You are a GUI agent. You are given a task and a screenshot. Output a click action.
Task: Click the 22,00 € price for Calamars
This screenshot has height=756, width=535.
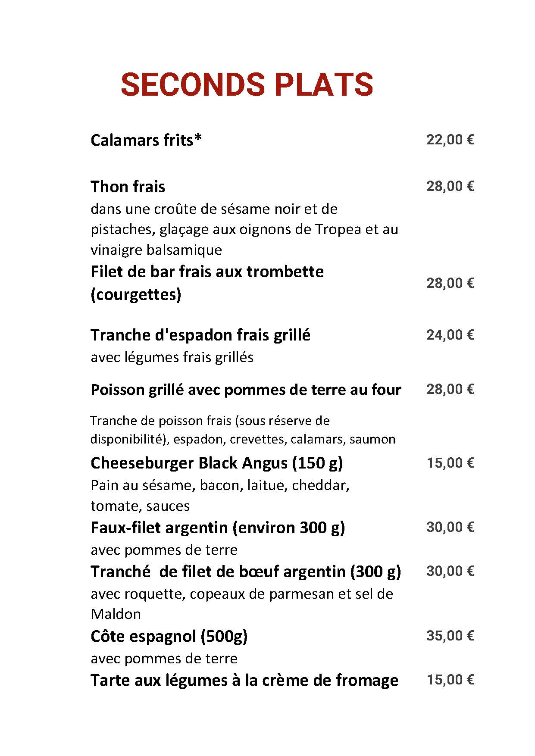pyautogui.click(x=450, y=140)
